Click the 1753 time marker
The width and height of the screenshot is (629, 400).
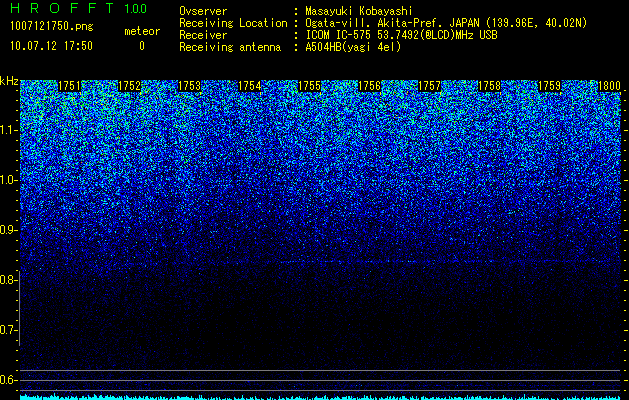click(189, 86)
